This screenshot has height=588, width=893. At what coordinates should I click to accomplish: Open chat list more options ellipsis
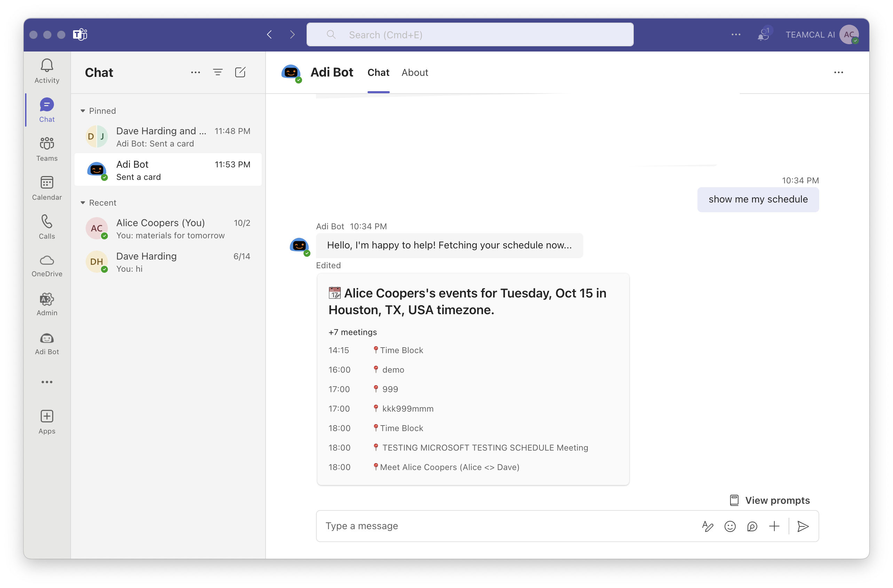coord(196,72)
